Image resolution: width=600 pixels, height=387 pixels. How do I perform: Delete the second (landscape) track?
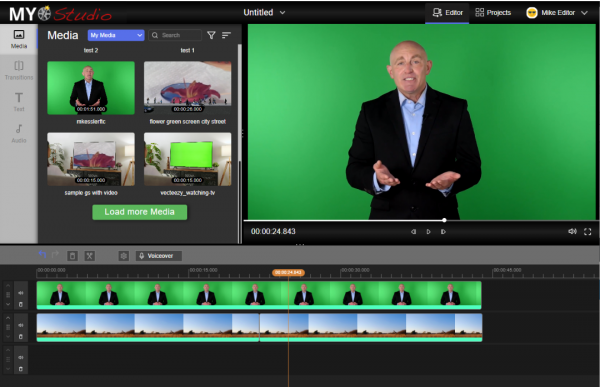click(x=21, y=336)
